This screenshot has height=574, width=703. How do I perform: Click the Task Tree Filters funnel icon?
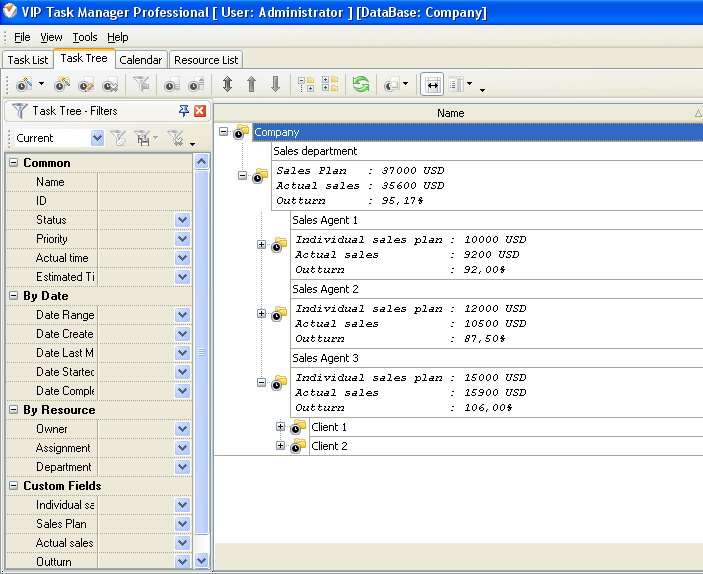(20, 111)
